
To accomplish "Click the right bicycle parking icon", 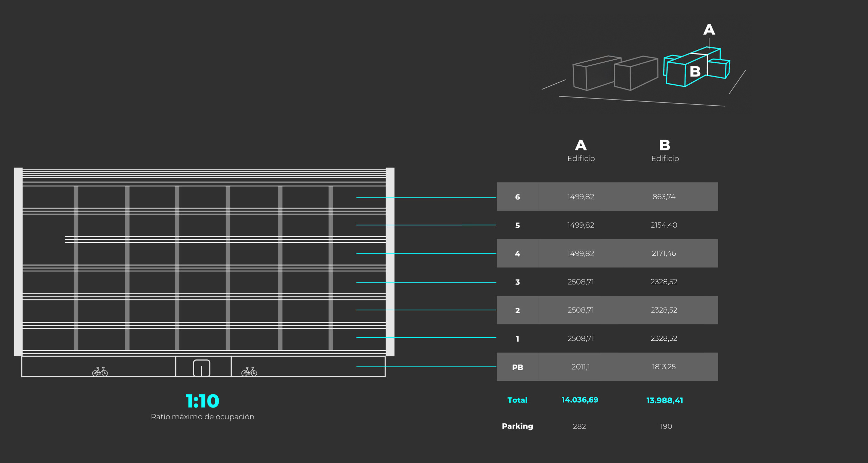I will [x=249, y=372].
